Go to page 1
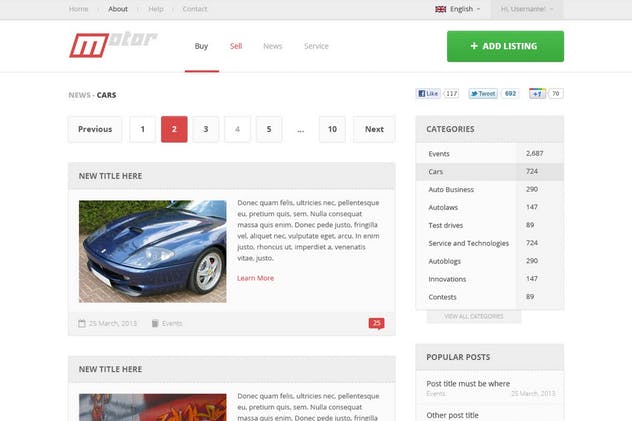Viewport: 632px width, 421px height. (143, 129)
